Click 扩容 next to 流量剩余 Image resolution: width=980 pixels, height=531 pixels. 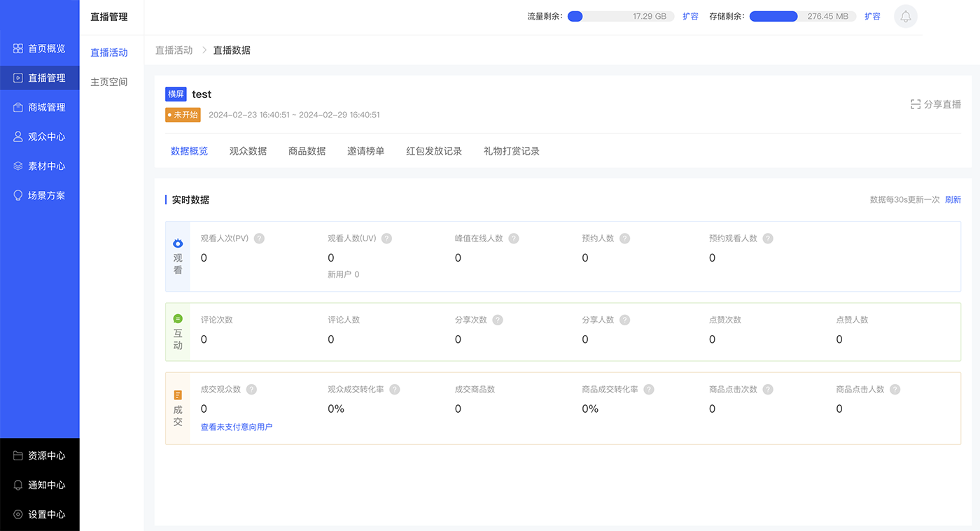[x=690, y=16]
